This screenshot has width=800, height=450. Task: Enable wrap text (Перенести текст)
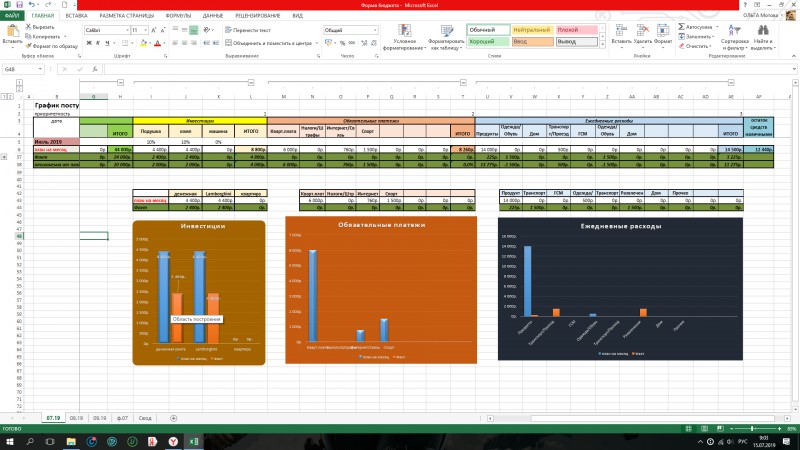pyautogui.click(x=248, y=30)
